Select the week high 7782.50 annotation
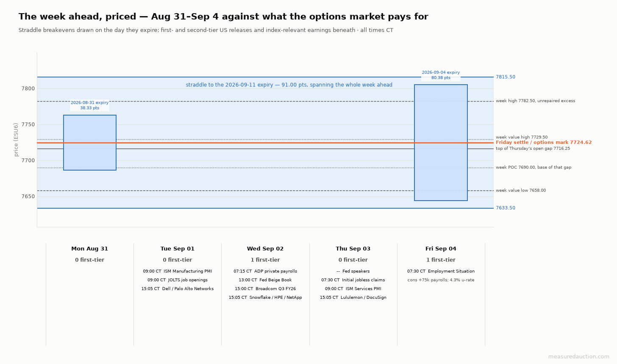The image size is (617, 364). click(536, 101)
